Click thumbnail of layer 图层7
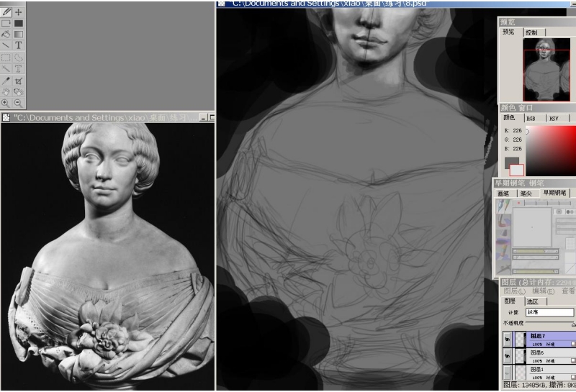Screen dimensions: 576x392 (x=520, y=339)
